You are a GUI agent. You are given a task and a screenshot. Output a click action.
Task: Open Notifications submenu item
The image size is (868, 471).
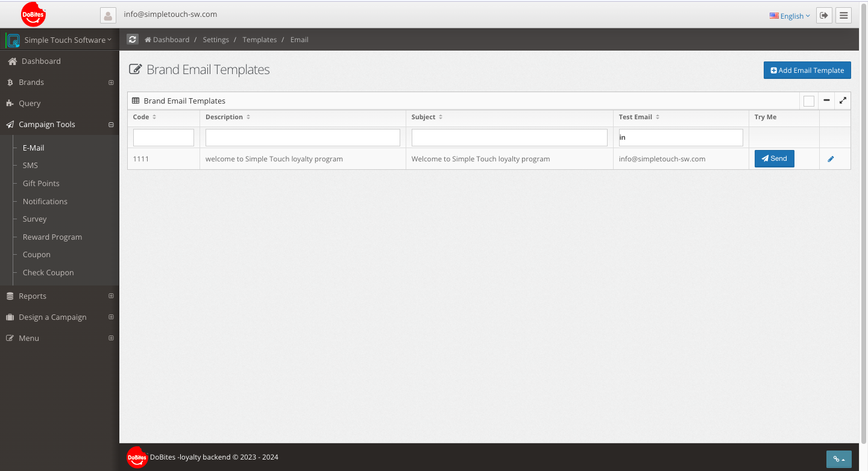(x=45, y=202)
